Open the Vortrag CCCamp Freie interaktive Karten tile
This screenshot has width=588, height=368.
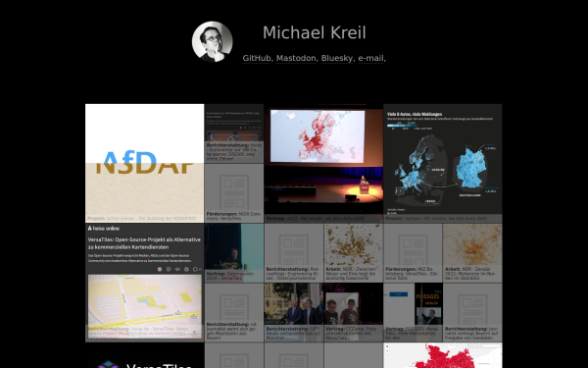coord(354,312)
